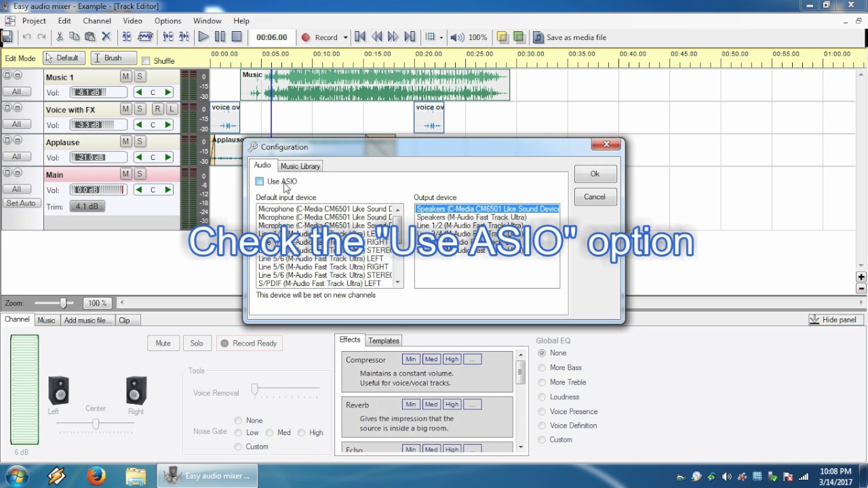The height and width of the screenshot is (488, 868).
Task: Jump to the start of the project
Action: pyautogui.click(x=360, y=37)
